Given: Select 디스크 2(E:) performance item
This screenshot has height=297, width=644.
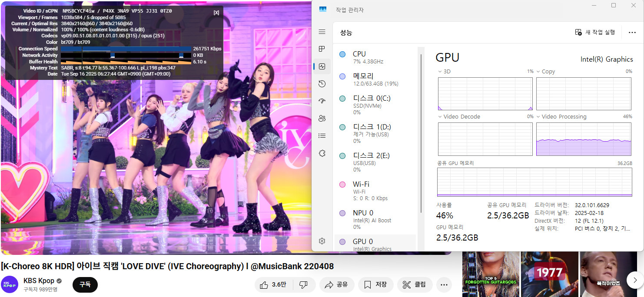Looking at the screenshot, I should tap(375, 162).
